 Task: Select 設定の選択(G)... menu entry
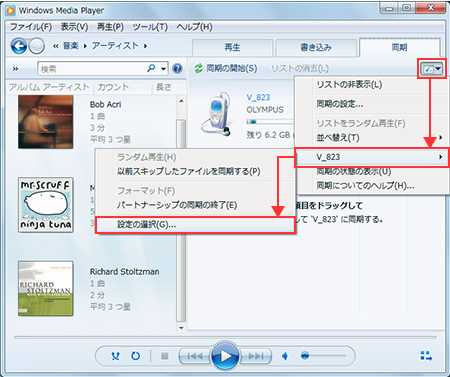[195, 225]
